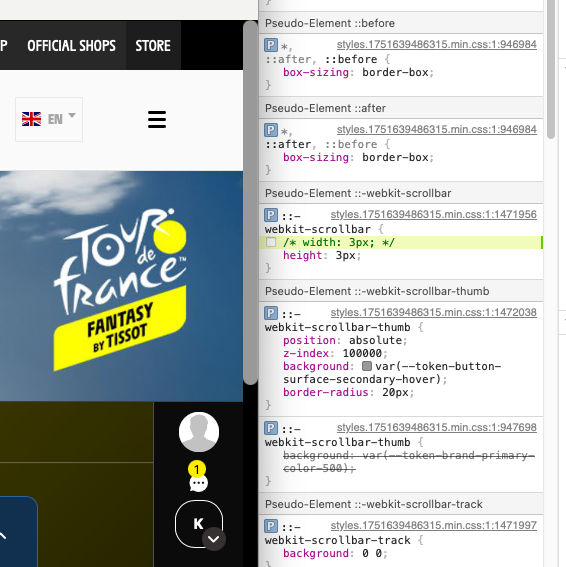The image size is (566, 567).
Task: Click the user avatar profile picture
Action: point(199,432)
